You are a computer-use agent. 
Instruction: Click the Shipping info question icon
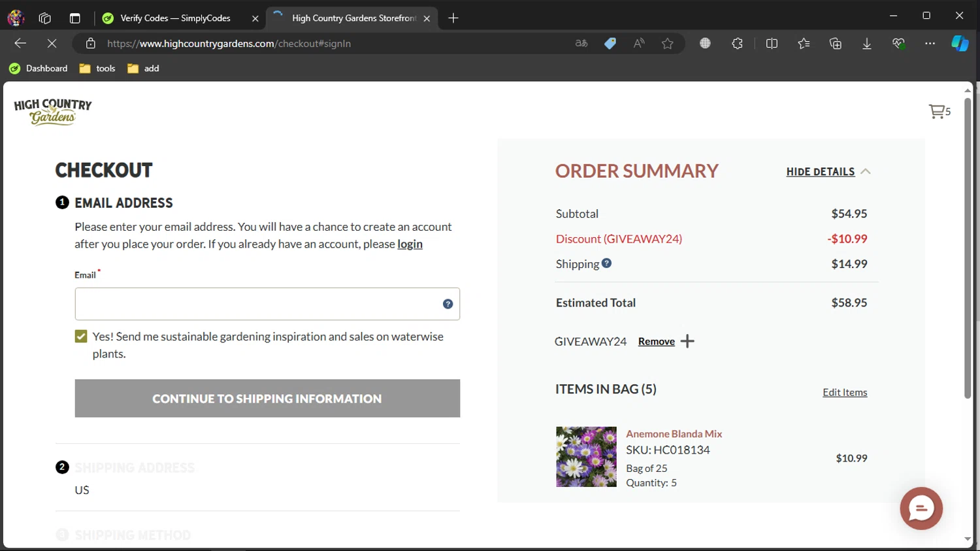(606, 263)
